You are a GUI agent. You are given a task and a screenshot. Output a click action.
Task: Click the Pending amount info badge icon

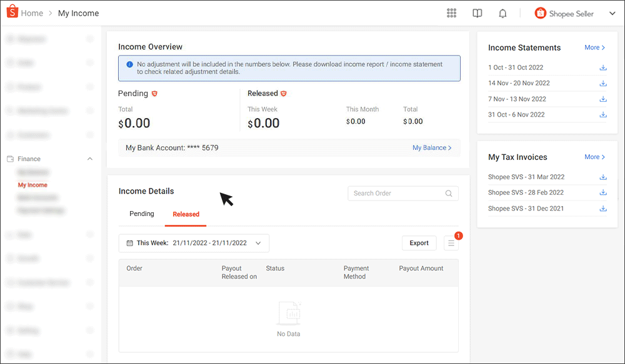pyautogui.click(x=154, y=93)
